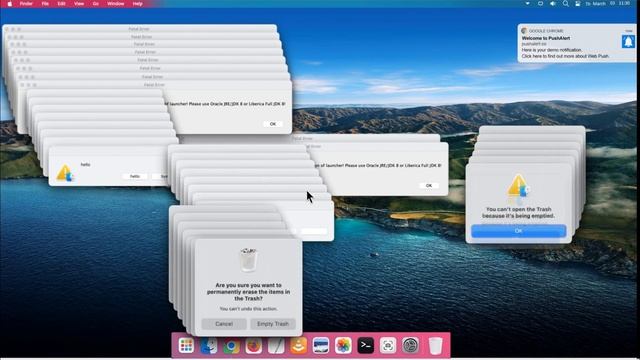Open the Finder menu

click(x=26, y=4)
